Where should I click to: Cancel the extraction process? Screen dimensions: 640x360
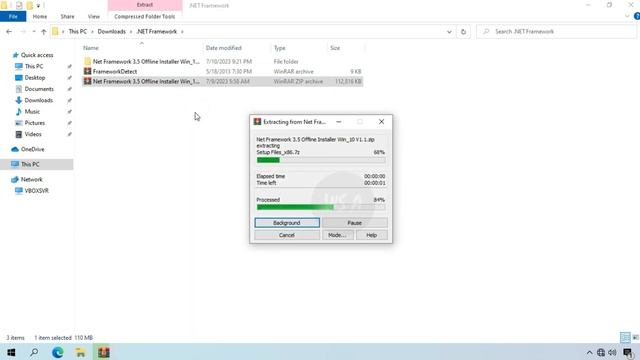pyautogui.click(x=287, y=235)
